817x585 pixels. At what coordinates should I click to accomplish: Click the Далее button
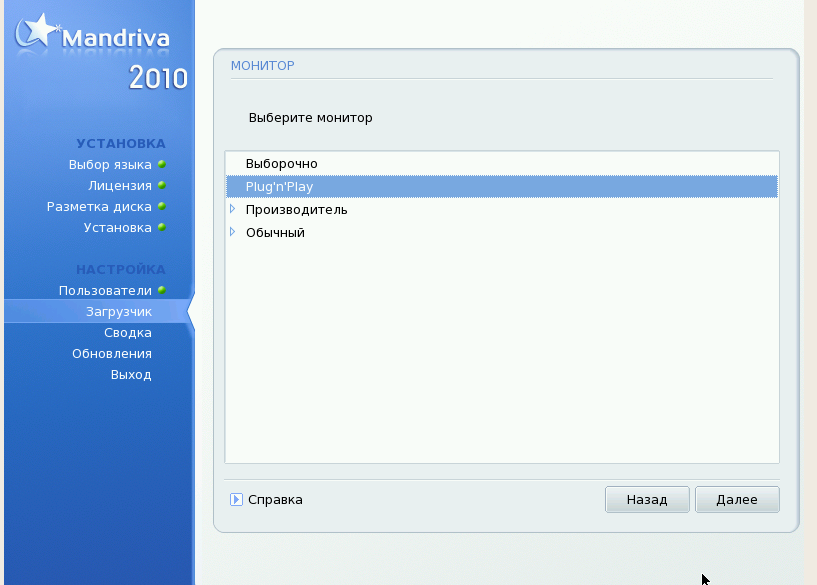click(737, 500)
